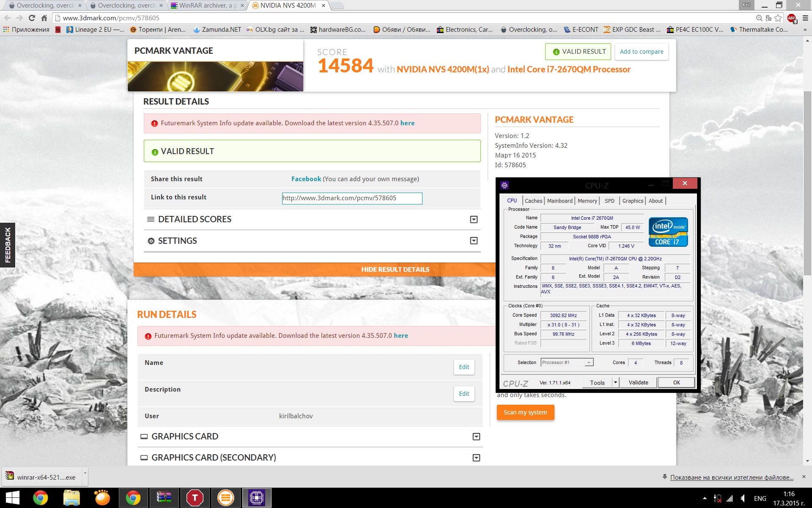Open the Приложения apps bookmark

pos(26,30)
